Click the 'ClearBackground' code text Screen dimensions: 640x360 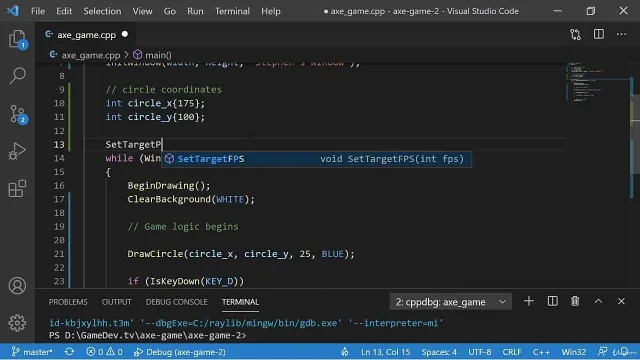pos(169,199)
